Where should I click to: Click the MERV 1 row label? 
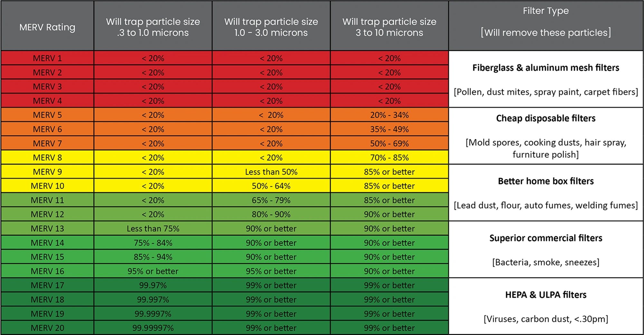point(47,58)
